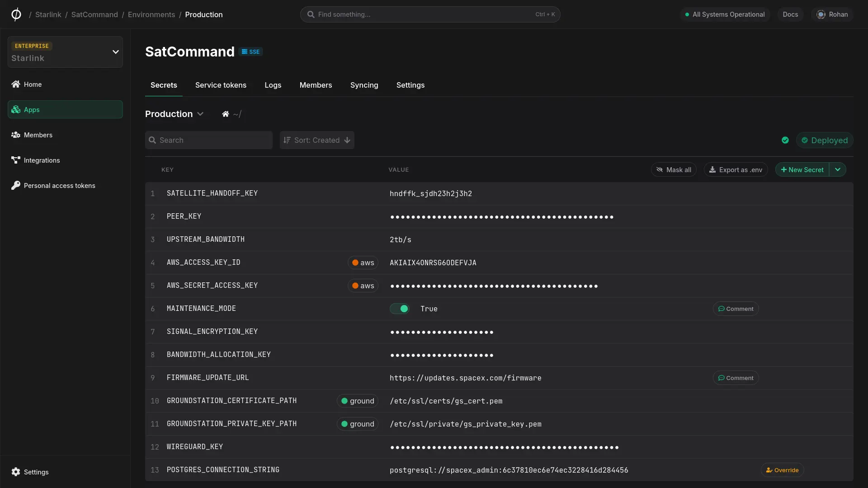Switch to the Service tokens tab

[221, 85]
